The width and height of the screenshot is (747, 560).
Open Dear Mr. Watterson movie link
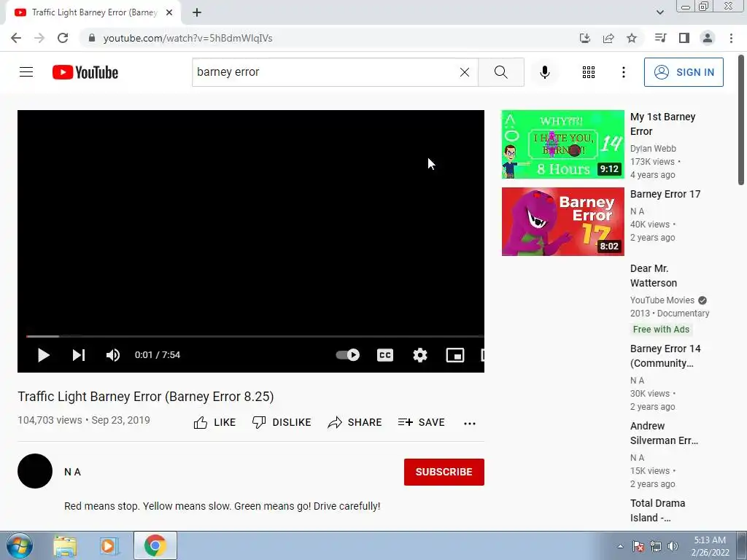click(653, 276)
